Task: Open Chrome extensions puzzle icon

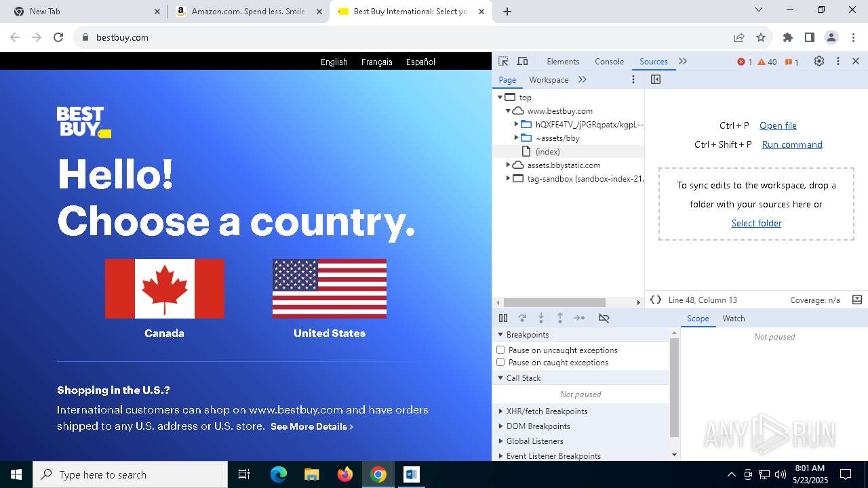Action: click(787, 37)
